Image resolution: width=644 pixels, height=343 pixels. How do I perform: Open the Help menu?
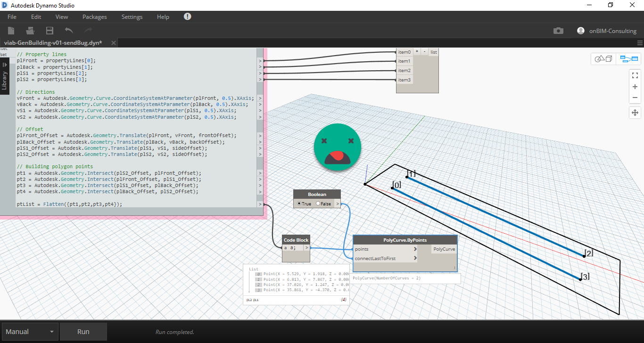pyautogui.click(x=163, y=16)
